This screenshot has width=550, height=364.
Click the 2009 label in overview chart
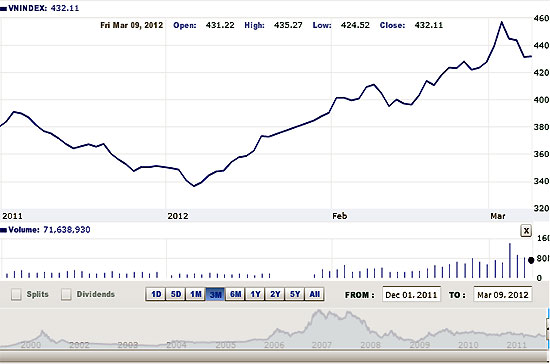(420, 345)
